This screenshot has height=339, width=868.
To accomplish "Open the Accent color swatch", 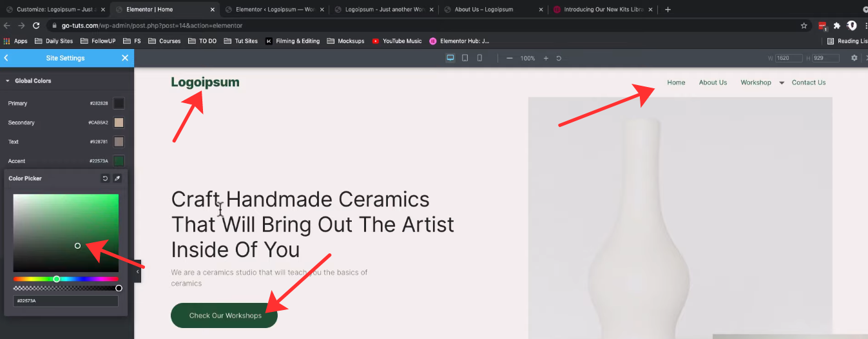I will 119,161.
